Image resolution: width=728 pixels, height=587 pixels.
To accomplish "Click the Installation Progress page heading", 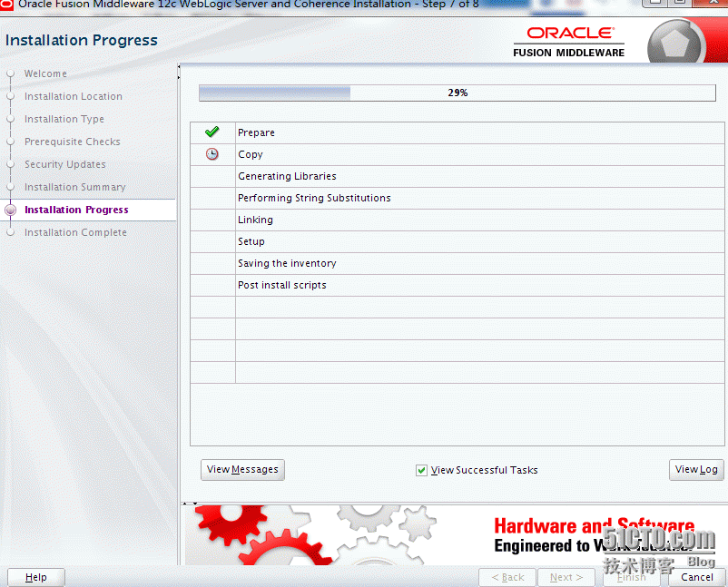I will coord(82,40).
